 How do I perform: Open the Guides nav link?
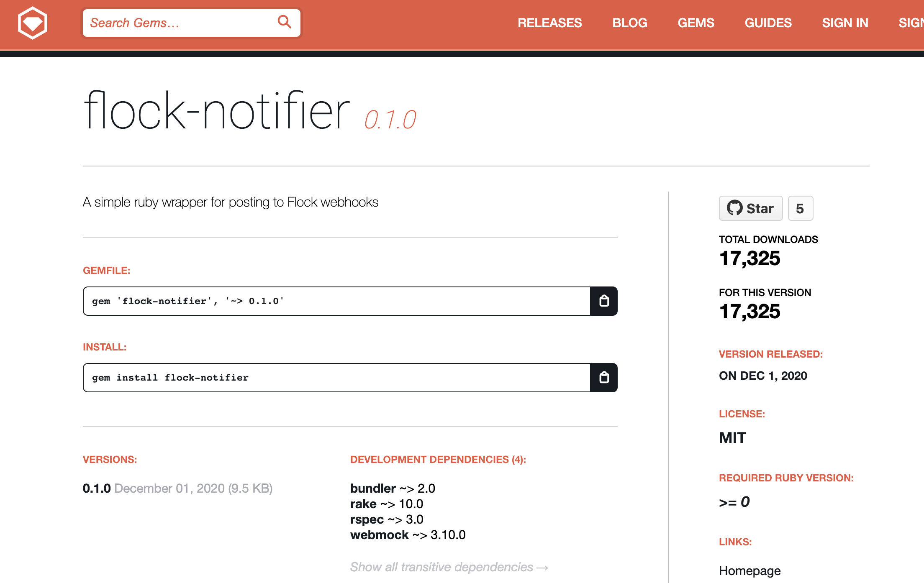pos(768,23)
